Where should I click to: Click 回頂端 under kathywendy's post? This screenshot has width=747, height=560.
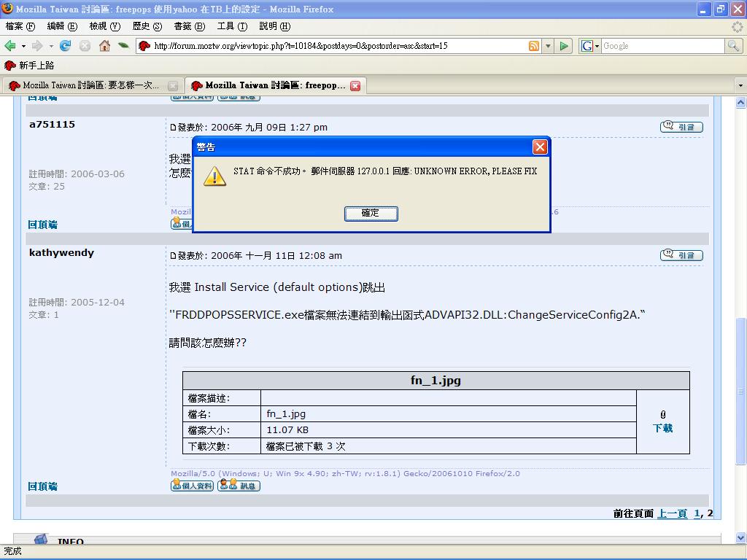(42, 486)
